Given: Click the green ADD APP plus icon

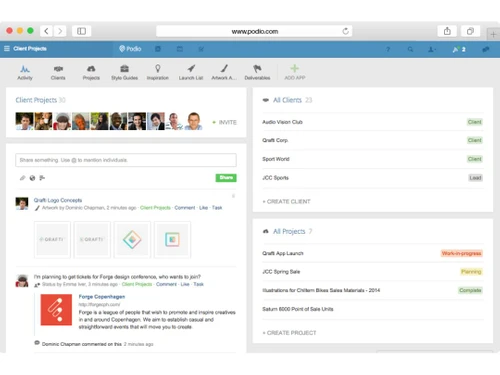Looking at the screenshot, I should pyautogui.click(x=294, y=69).
